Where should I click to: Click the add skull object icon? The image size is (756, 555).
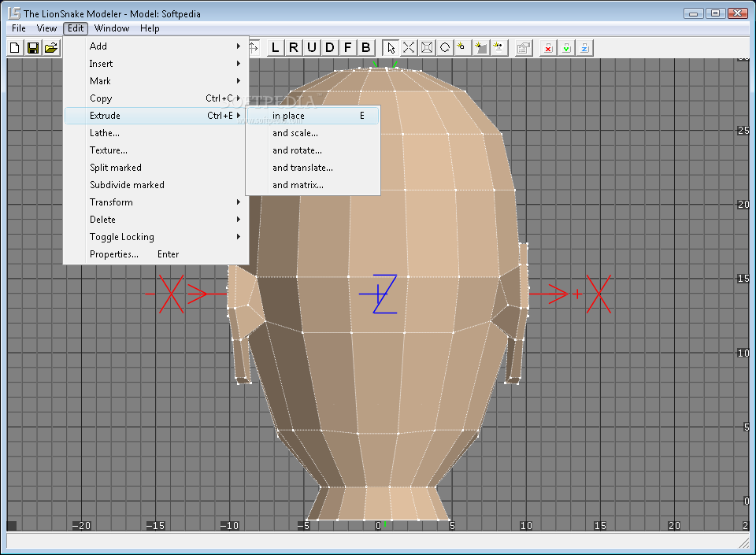pyautogui.click(x=498, y=48)
